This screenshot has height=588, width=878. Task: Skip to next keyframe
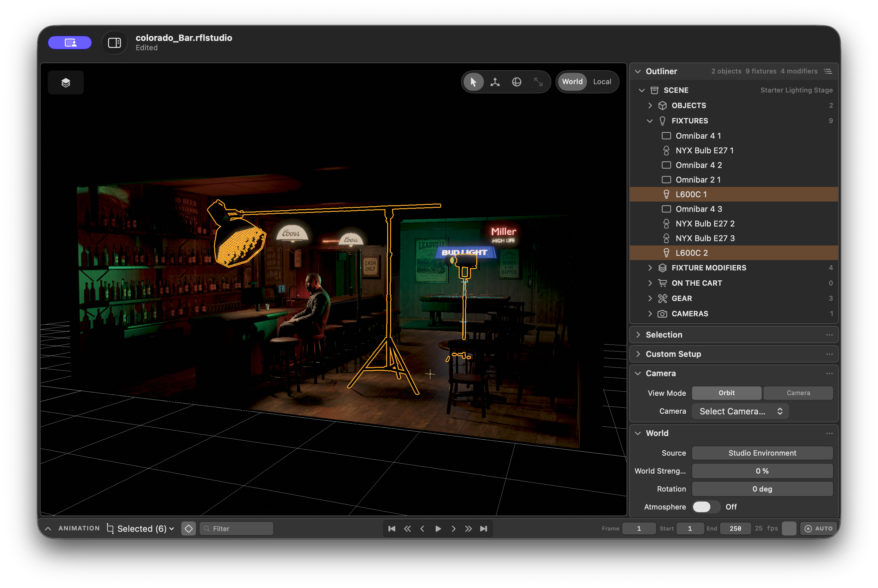468,528
